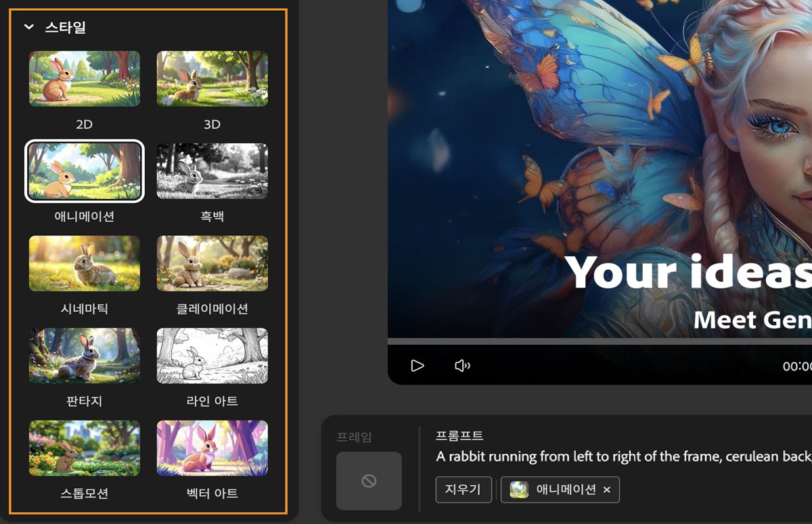Select the 라인 아트 style thumbnail
Image resolution: width=812 pixels, height=524 pixels.
(x=212, y=356)
